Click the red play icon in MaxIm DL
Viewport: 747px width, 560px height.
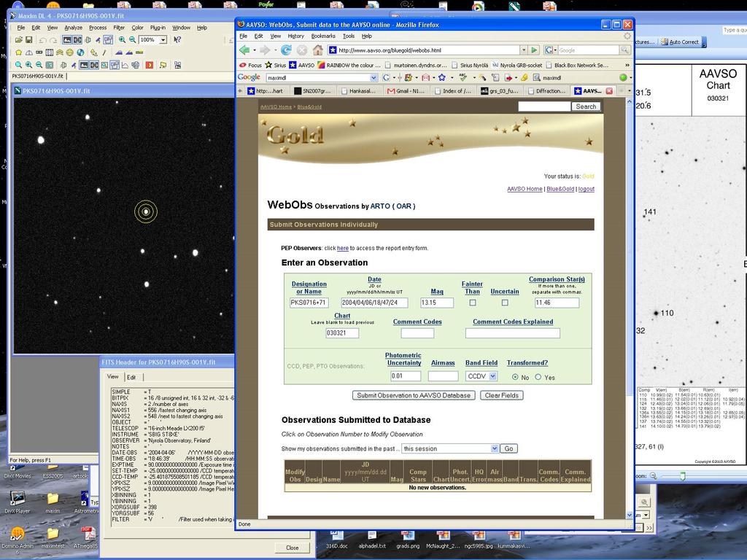point(149,65)
